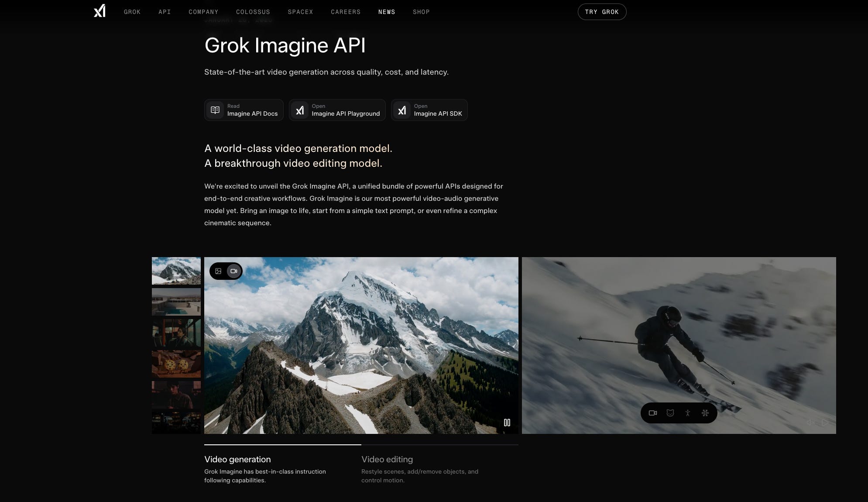
Task: Select the person figure icon on skier video
Action: coord(687,413)
